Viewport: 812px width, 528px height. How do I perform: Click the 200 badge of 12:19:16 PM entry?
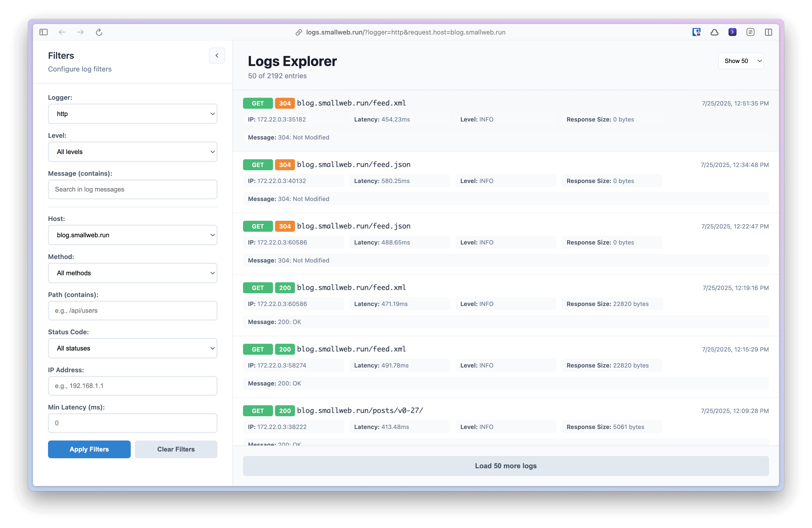(x=284, y=288)
